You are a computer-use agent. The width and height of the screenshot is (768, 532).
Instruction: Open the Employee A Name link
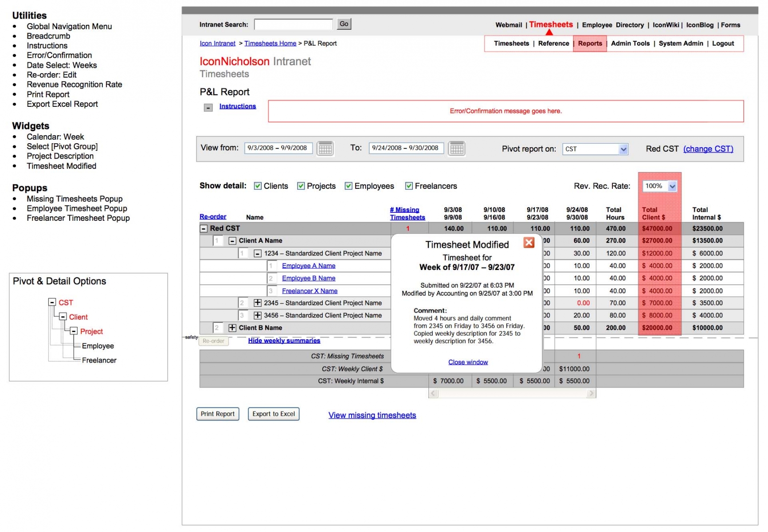point(309,266)
